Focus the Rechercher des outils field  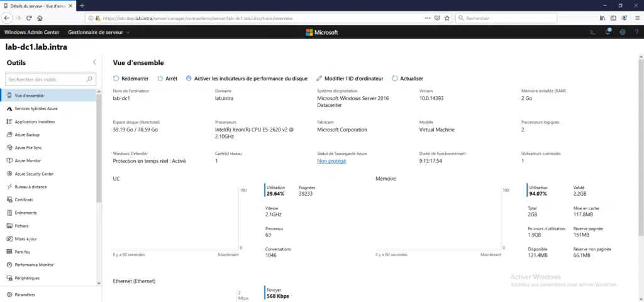(x=51, y=79)
